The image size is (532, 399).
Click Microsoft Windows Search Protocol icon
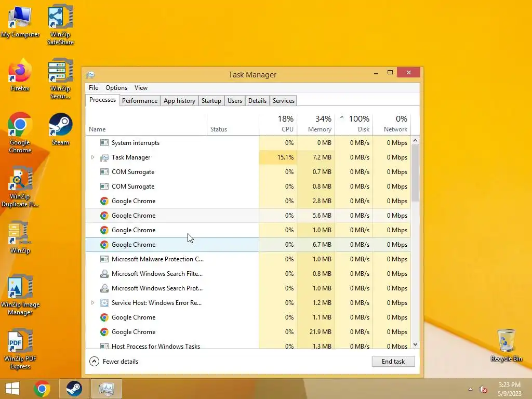104,288
